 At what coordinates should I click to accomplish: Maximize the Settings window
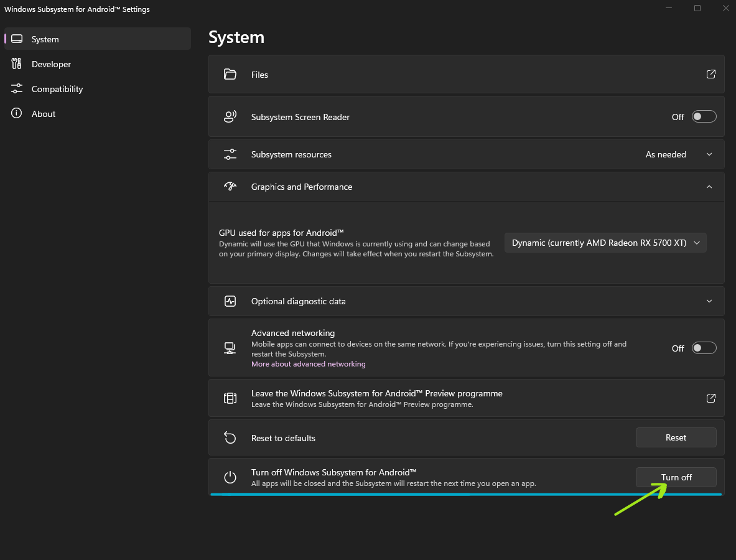coord(697,9)
